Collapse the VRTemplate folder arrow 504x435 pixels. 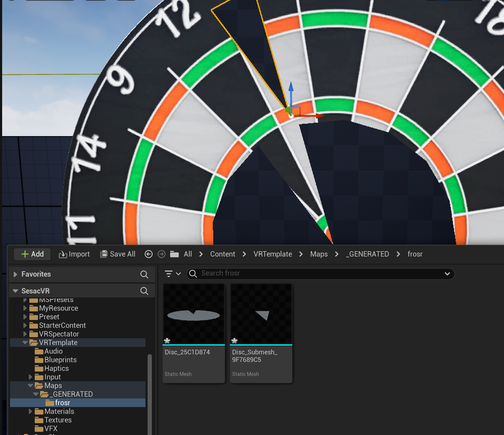pyautogui.click(x=25, y=343)
